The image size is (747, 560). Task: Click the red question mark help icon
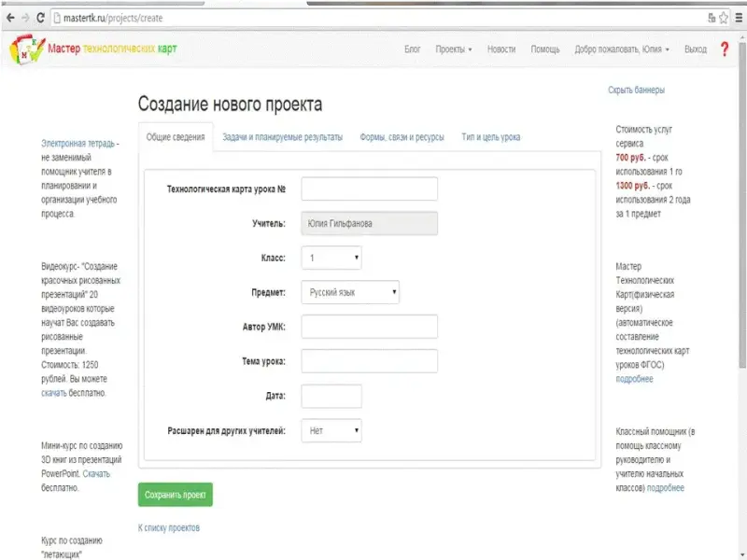coord(724,49)
